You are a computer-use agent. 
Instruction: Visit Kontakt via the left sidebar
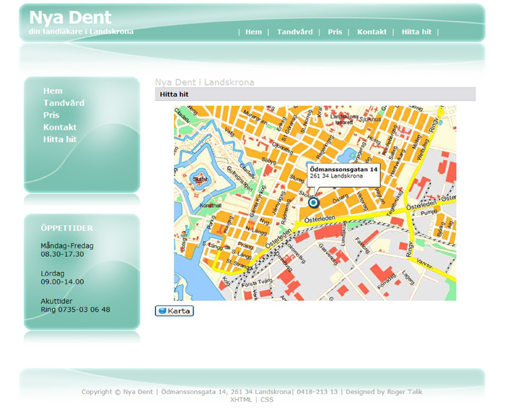click(x=60, y=128)
